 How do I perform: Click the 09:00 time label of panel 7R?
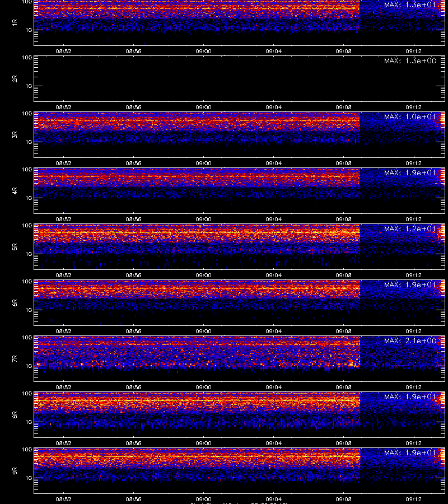(x=203, y=388)
